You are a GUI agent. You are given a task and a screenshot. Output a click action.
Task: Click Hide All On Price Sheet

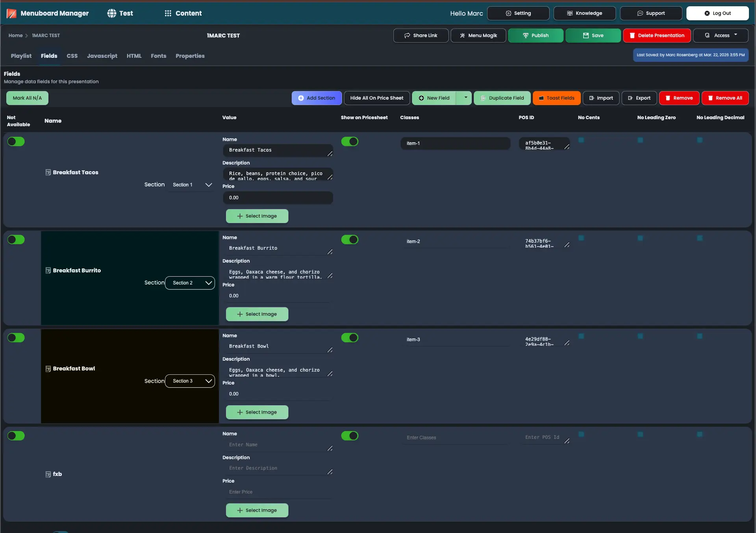click(377, 98)
